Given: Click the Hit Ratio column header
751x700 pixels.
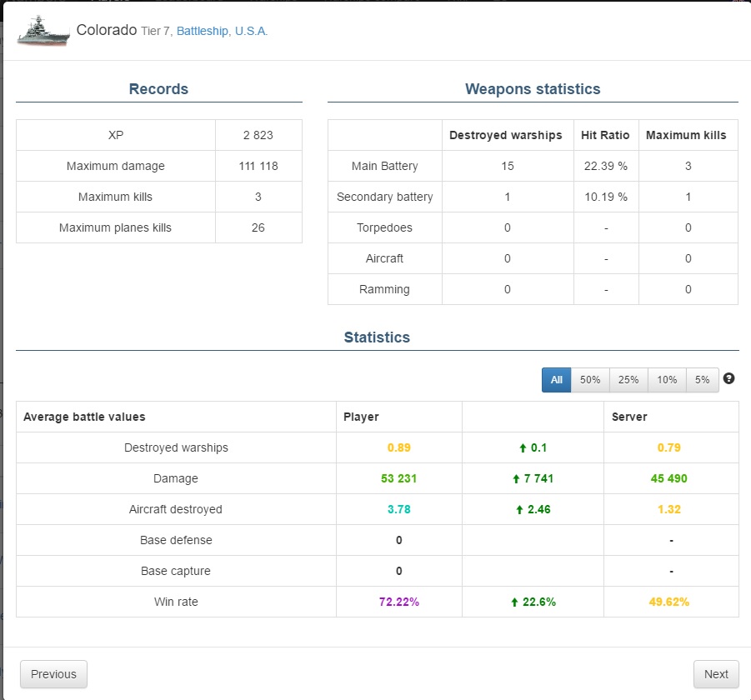Looking at the screenshot, I should (605, 136).
